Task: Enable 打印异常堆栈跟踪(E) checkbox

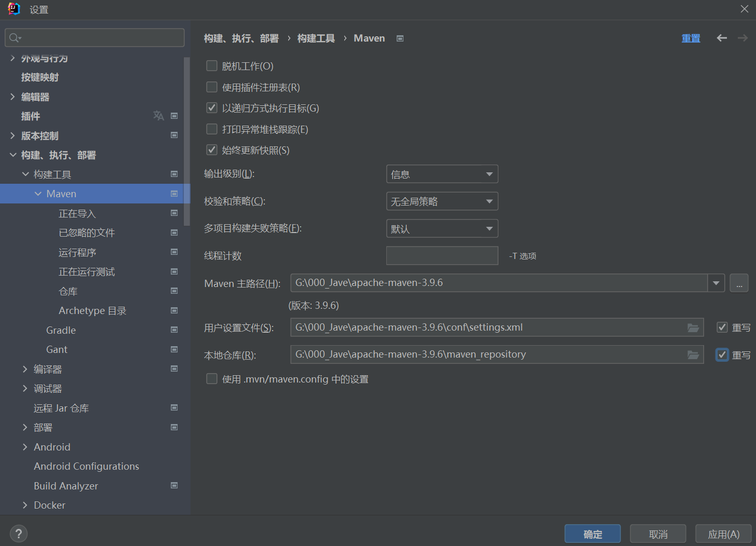Action: click(x=212, y=129)
